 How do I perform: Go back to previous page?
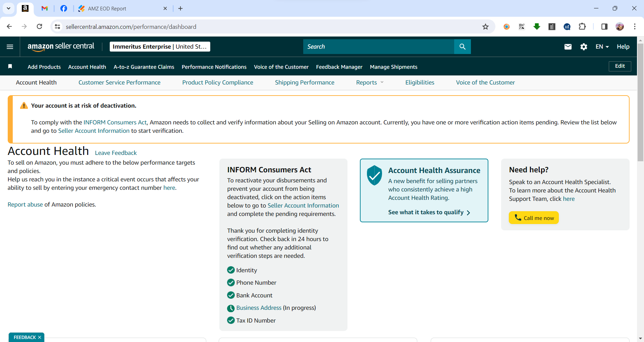(x=9, y=26)
